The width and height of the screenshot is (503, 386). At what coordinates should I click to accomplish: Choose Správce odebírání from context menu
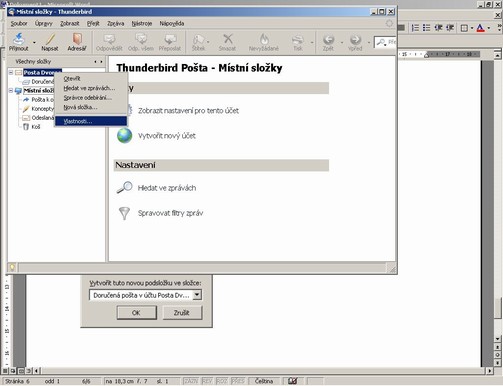(91, 98)
